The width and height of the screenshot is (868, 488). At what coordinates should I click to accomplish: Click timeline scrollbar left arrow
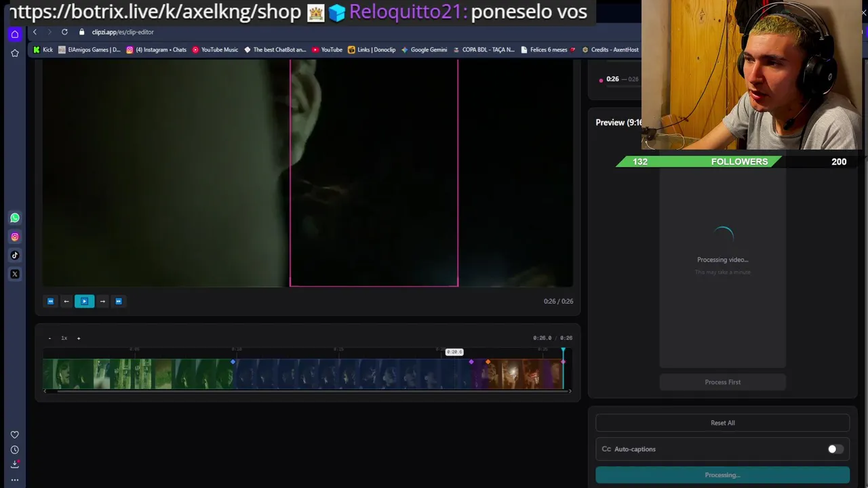tap(45, 391)
